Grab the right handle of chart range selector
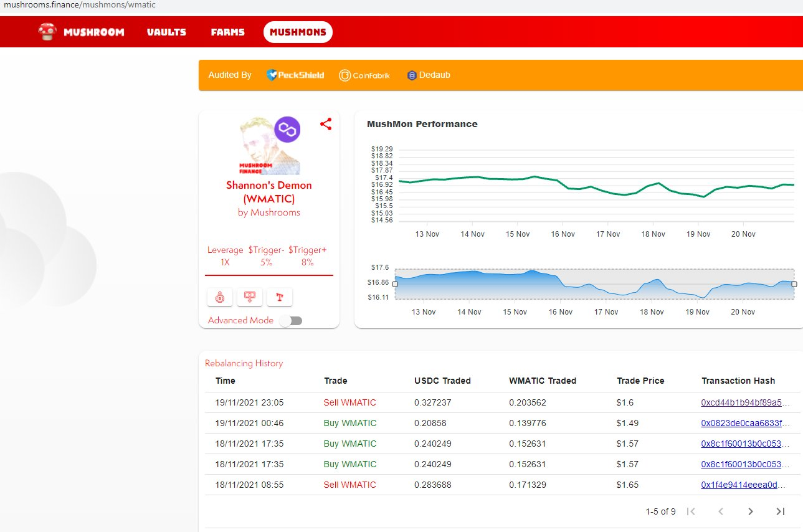 click(794, 284)
